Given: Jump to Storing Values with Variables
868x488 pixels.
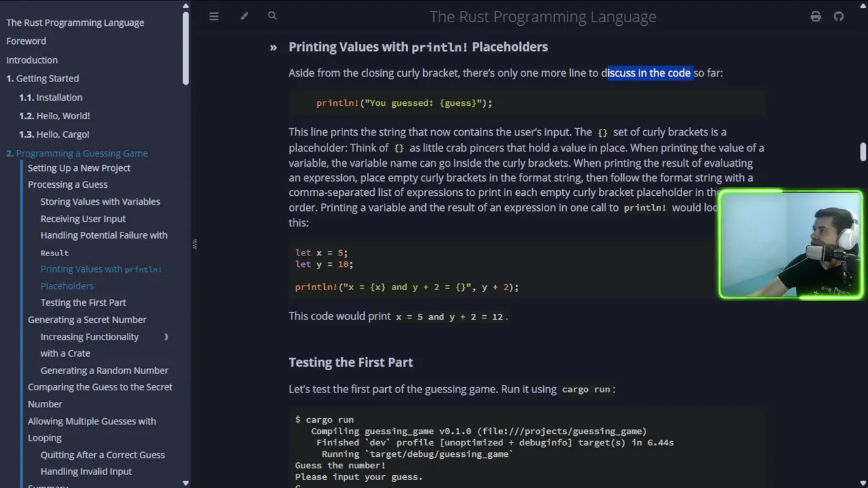Looking at the screenshot, I should [100, 201].
